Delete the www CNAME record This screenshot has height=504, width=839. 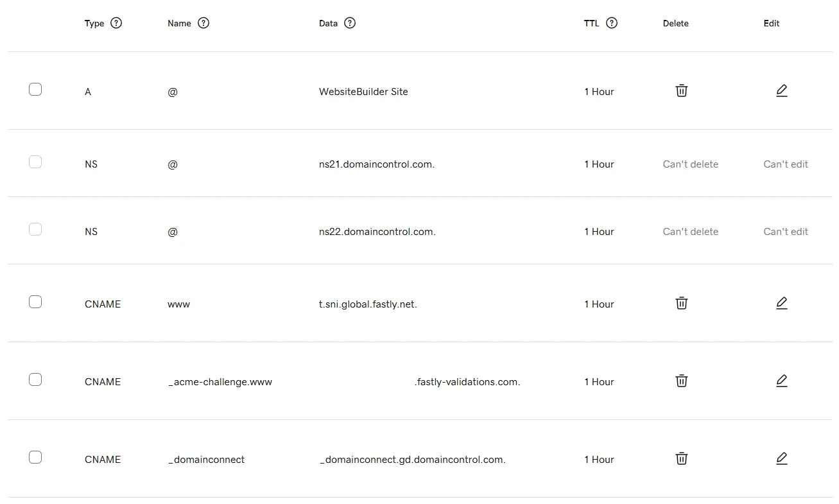(x=682, y=304)
